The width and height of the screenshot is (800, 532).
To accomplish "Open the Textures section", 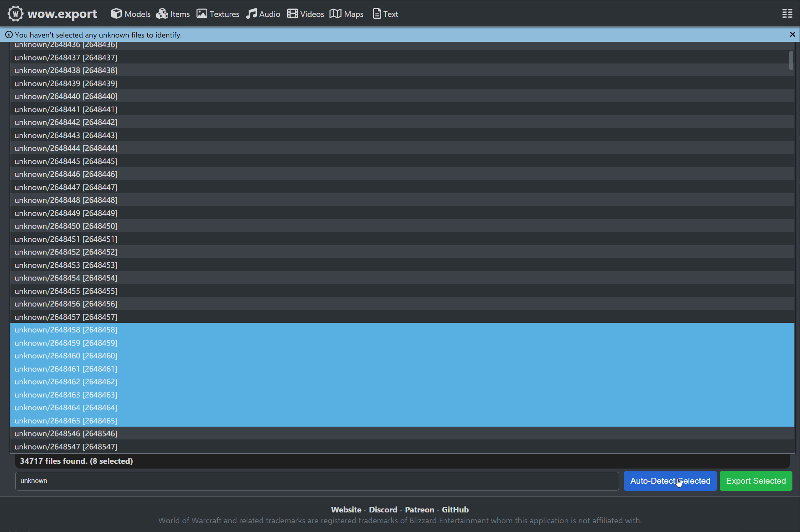I will pyautogui.click(x=218, y=13).
